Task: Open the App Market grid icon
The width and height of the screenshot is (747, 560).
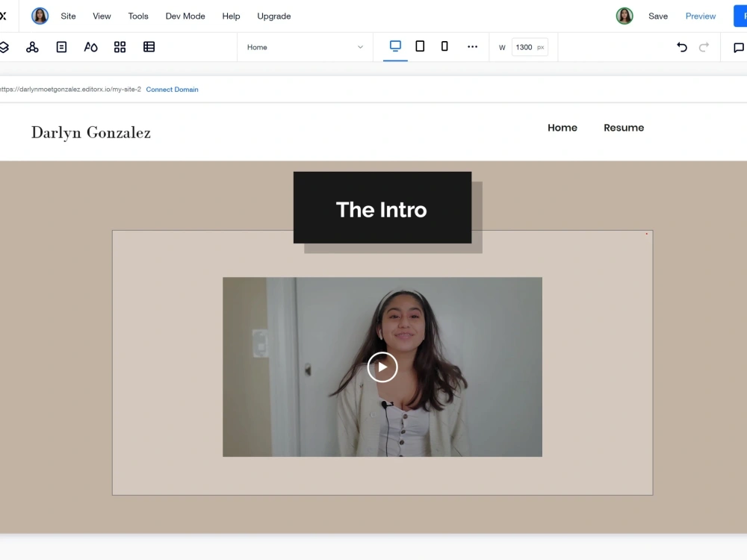Action: 120,47
